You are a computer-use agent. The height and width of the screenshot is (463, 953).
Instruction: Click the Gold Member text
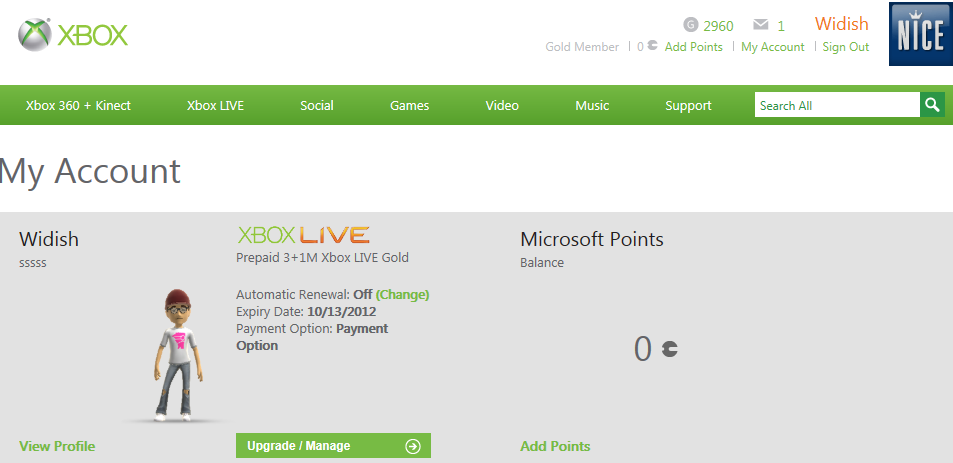tap(582, 47)
